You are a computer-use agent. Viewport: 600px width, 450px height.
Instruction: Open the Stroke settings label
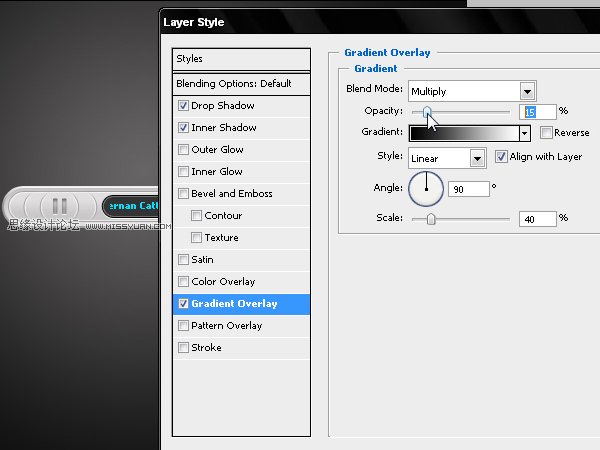(206, 347)
